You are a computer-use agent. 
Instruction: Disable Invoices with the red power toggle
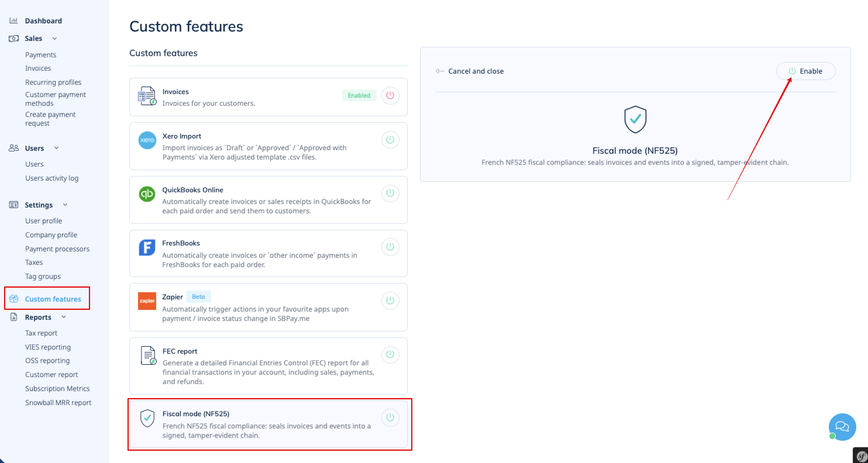(390, 95)
